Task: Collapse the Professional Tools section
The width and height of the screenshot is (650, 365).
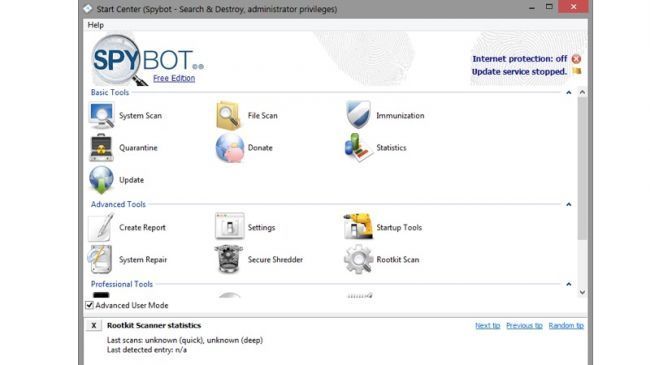Action: [x=569, y=284]
